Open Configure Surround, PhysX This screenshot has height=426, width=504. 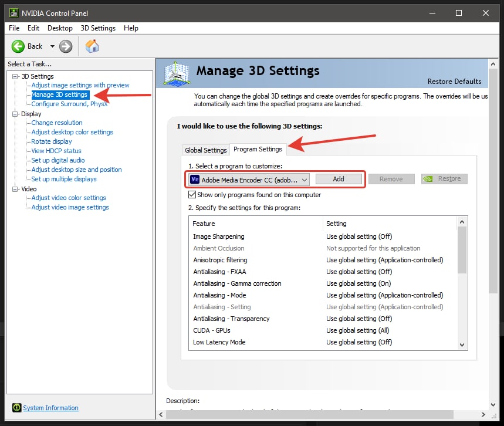tap(69, 104)
